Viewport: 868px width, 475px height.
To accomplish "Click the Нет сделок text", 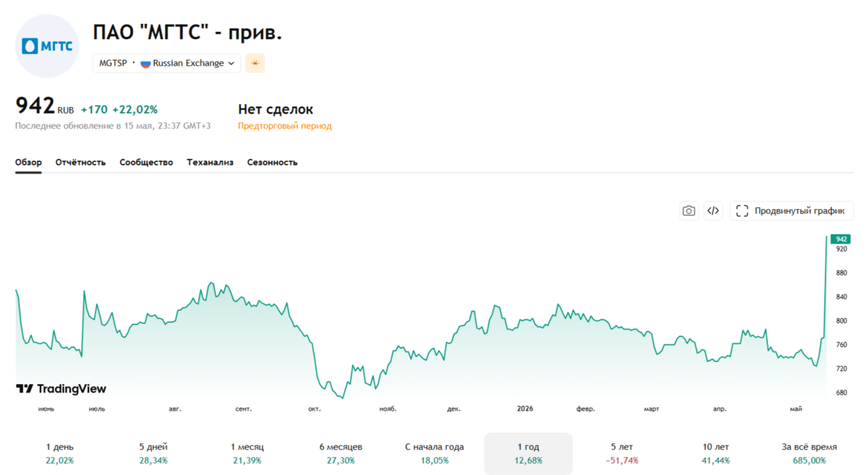I will [276, 109].
